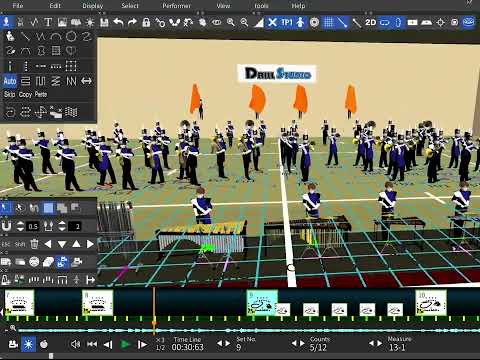Click the highlighted sun lighting button at bottom
Viewport: 480px width, 360px height.
tap(28, 344)
